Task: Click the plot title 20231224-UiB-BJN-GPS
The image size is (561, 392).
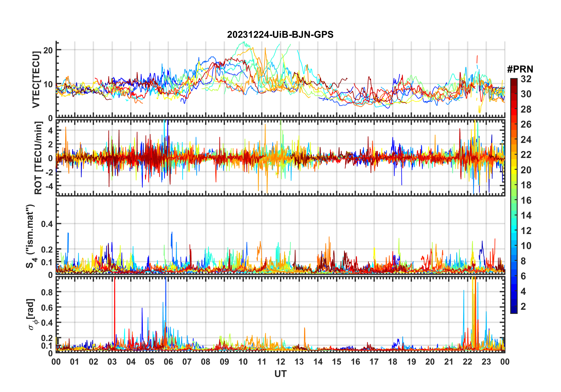Action: tap(280, 35)
